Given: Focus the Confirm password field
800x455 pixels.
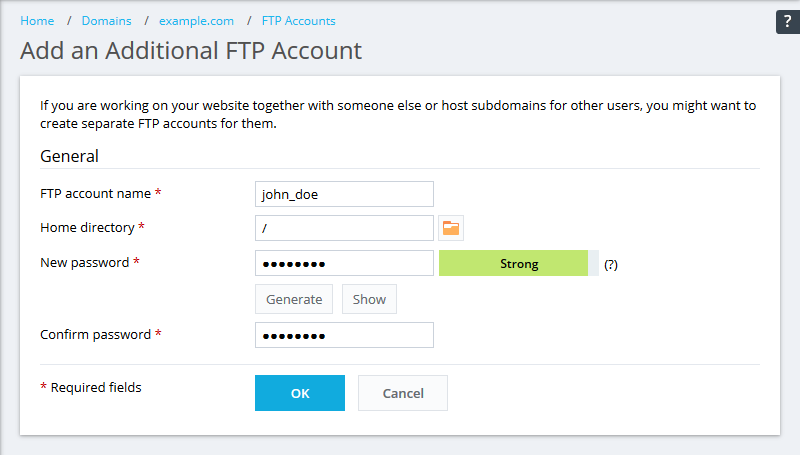Looking at the screenshot, I should point(344,335).
